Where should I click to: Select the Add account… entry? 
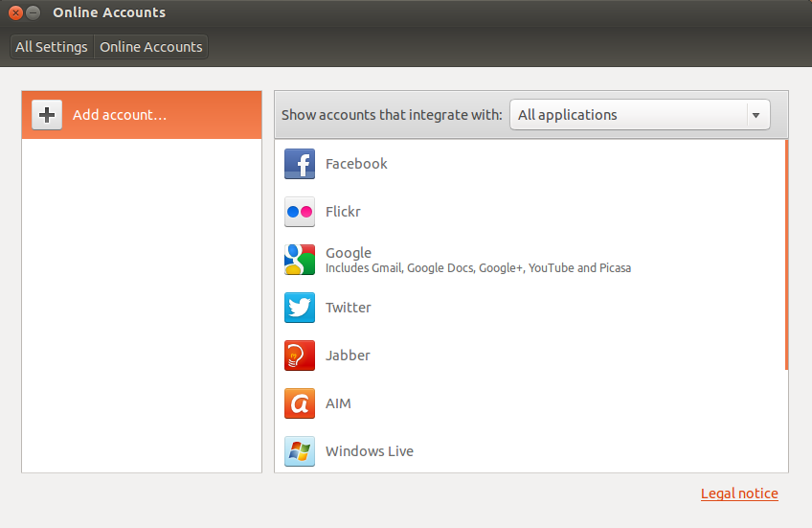click(142, 115)
